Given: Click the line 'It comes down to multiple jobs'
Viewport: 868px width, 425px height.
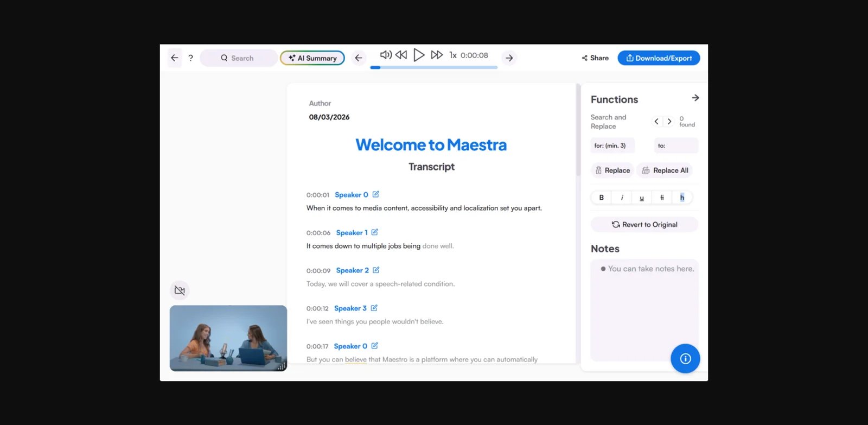Looking at the screenshot, I should (x=380, y=246).
